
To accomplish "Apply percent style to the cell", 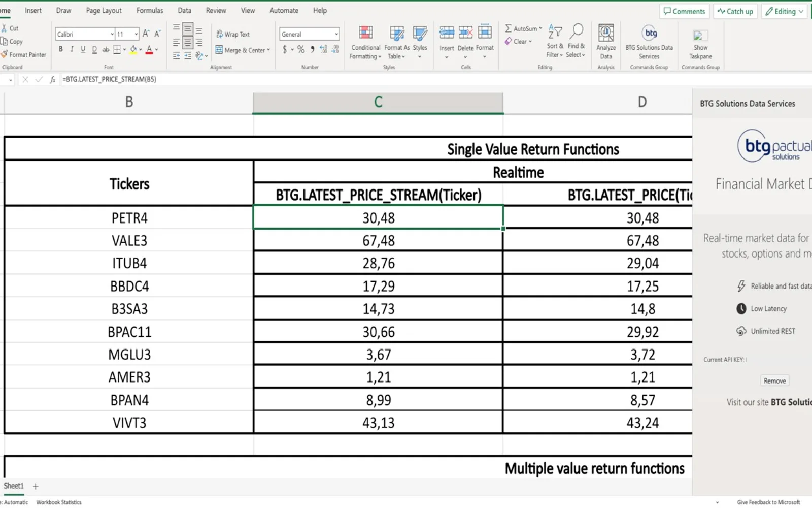I will pos(301,49).
